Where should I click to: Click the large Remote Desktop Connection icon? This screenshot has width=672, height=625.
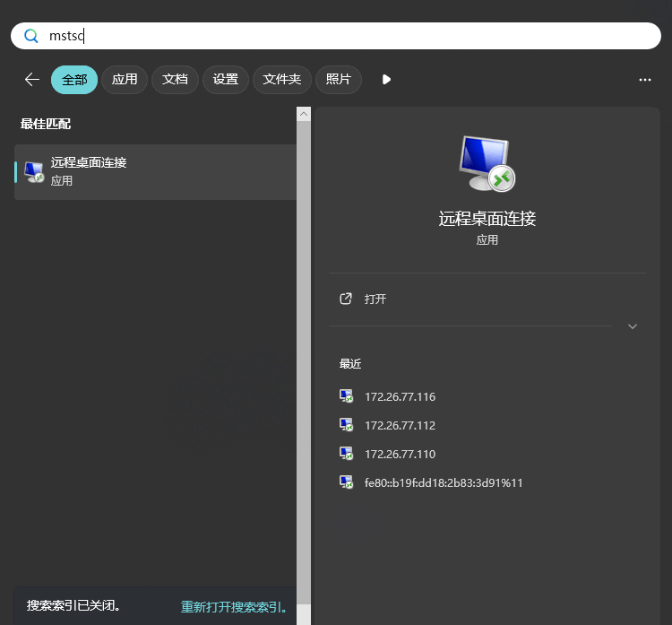point(487,163)
